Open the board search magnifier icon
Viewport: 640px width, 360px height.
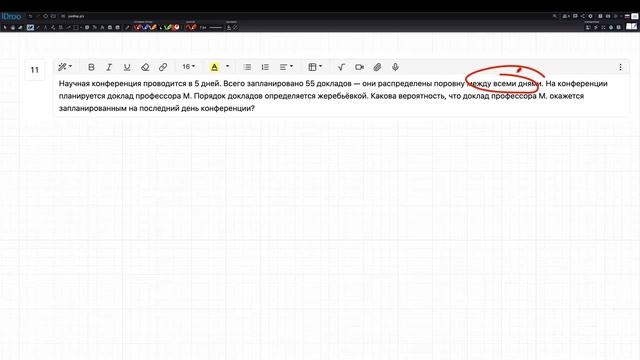(x=555, y=16)
